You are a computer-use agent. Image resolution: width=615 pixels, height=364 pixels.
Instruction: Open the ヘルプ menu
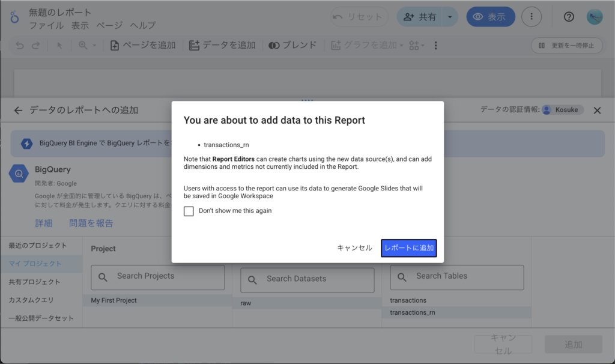(x=142, y=25)
